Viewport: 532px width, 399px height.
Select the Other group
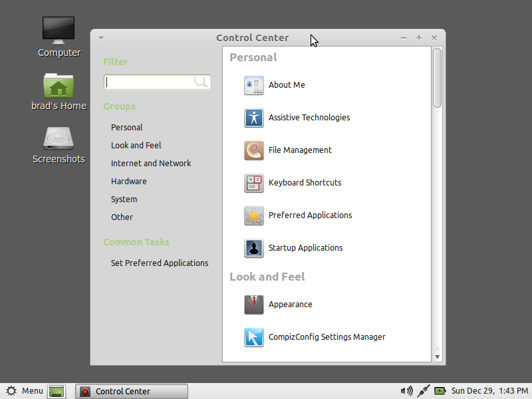[122, 217]
